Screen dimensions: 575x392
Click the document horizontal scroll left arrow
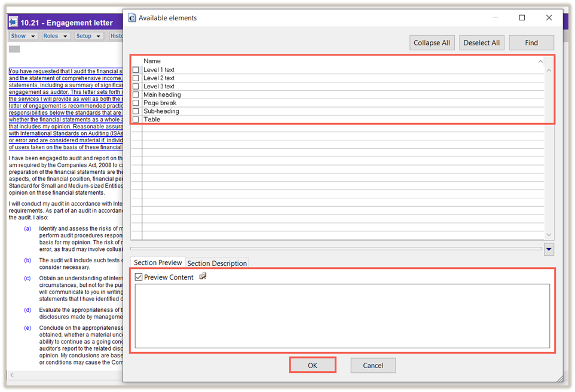pos(12,375)
